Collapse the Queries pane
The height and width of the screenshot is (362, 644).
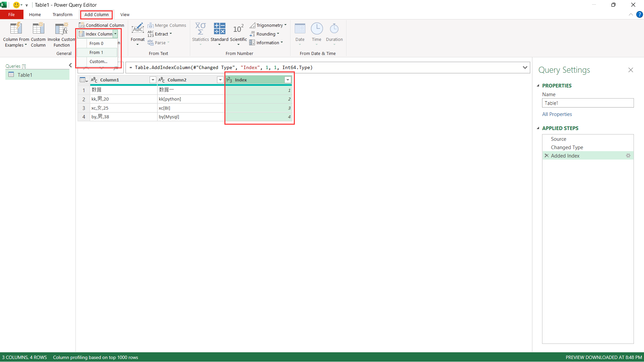tap(70, 65)
